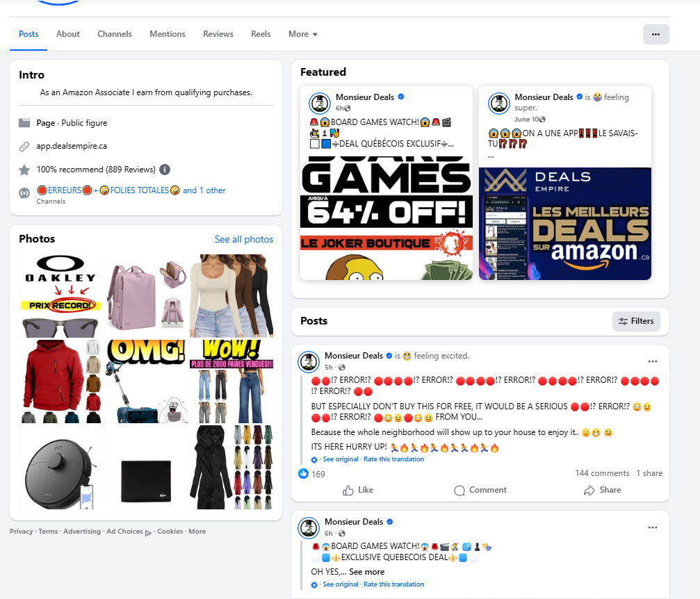
Task: Open the posts Filters button
Action: pyautogui.click(x=635, y=321)
